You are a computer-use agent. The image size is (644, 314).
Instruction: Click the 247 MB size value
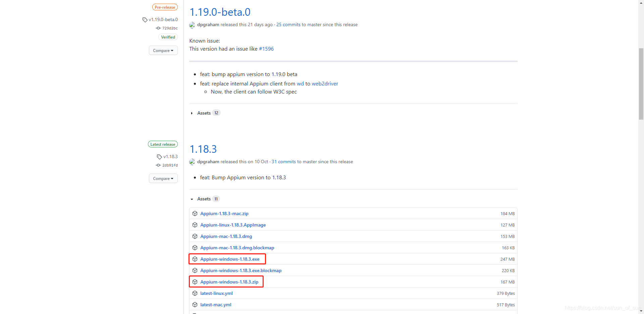click(507, 259)
